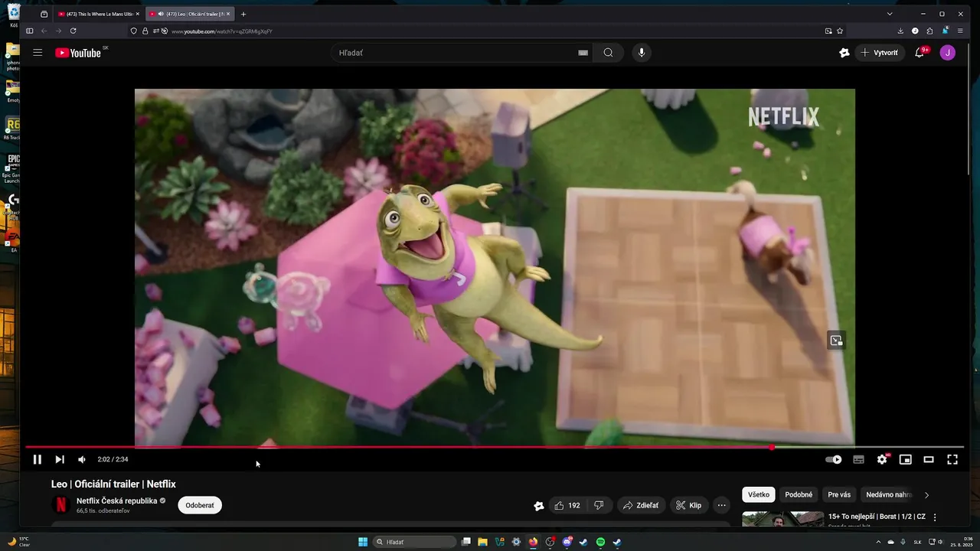The width and height of the screenshot is (980, 551).
Task: Open Borat video thumbnail in sidebar
Action: tap(782, 520)
